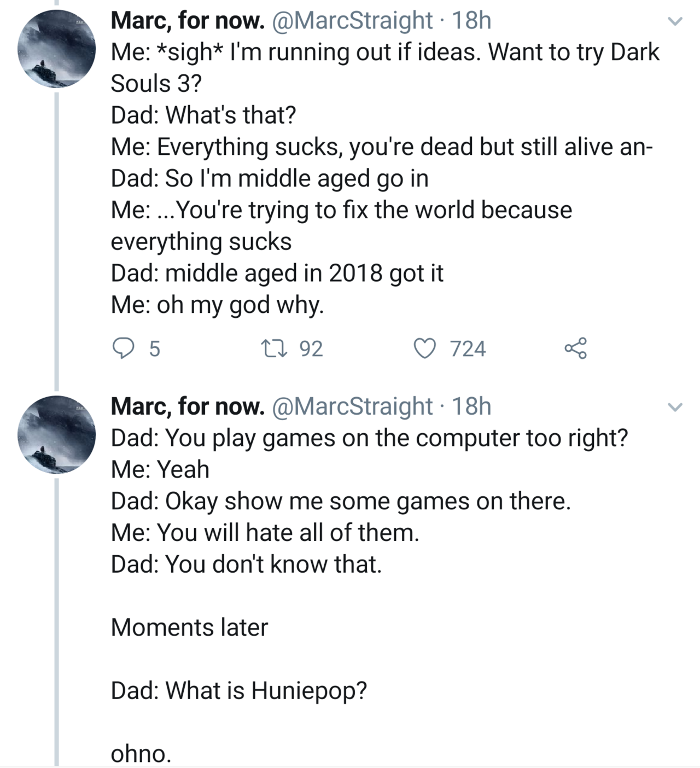Click the reply count of 5

155,348
